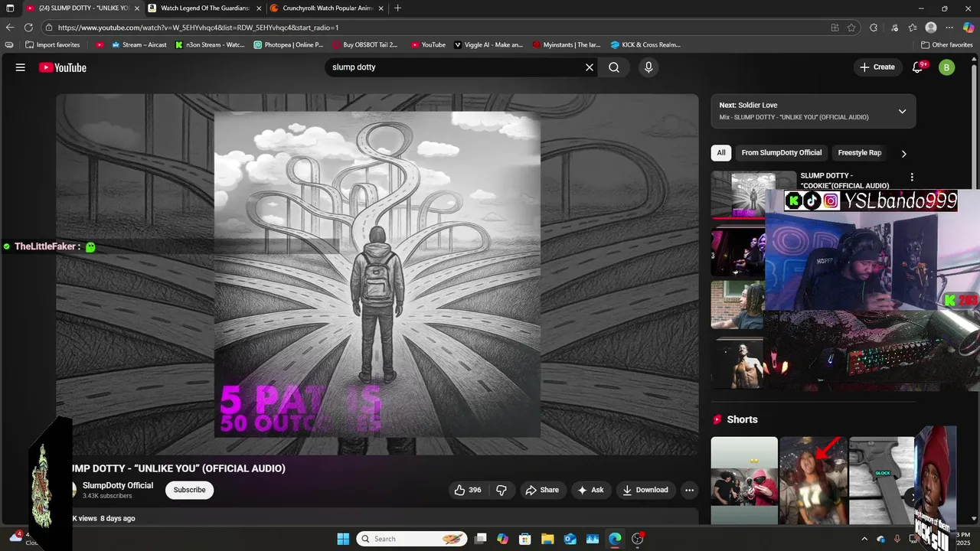Image resolution: width=980 pixels, height=551 pixels.
Task: Select the 'Freestyle Rap' chip
Action: (859, 152)
